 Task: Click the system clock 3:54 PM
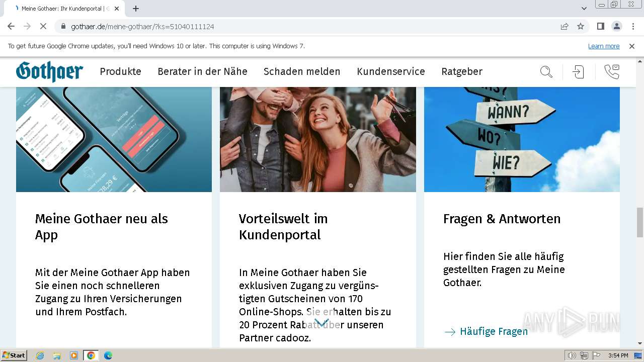(618, 355)
